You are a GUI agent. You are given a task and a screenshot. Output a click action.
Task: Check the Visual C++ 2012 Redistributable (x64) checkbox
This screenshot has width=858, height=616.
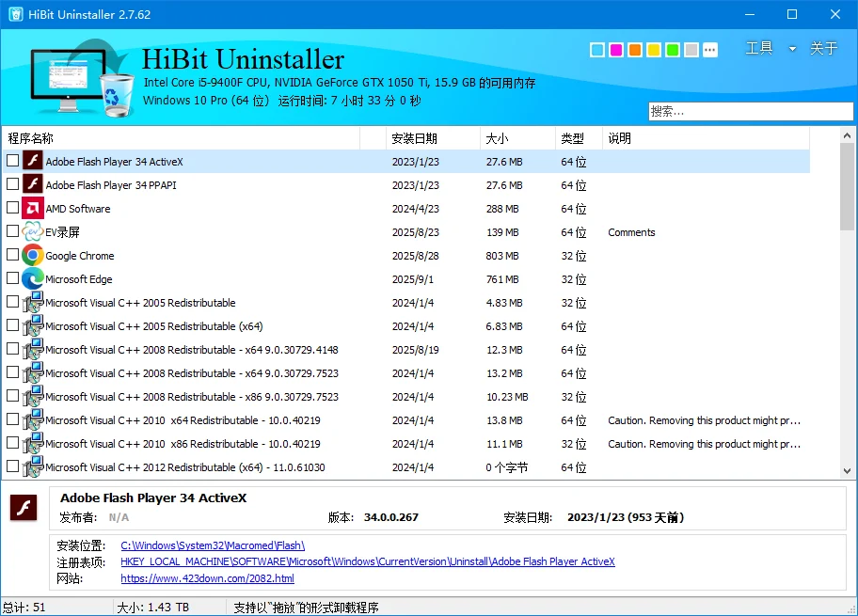(12, 466)
